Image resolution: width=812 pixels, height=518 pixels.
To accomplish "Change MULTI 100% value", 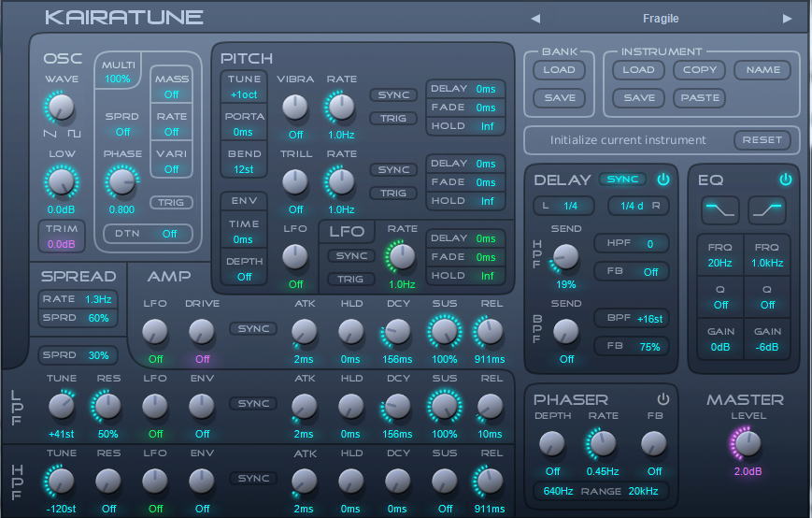I will tap(118, 79).
